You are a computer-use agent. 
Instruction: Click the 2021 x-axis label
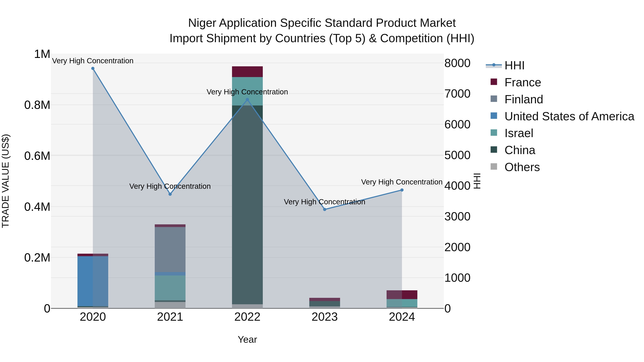[170, 317]
